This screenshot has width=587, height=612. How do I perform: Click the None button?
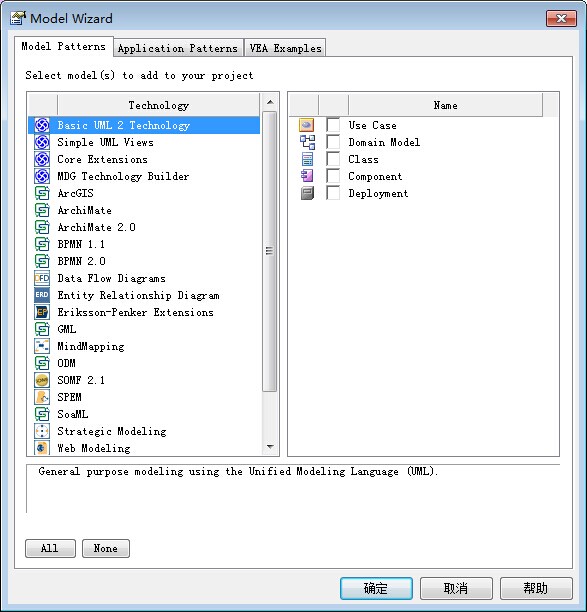pyautogui.click(x=105, y=548)
